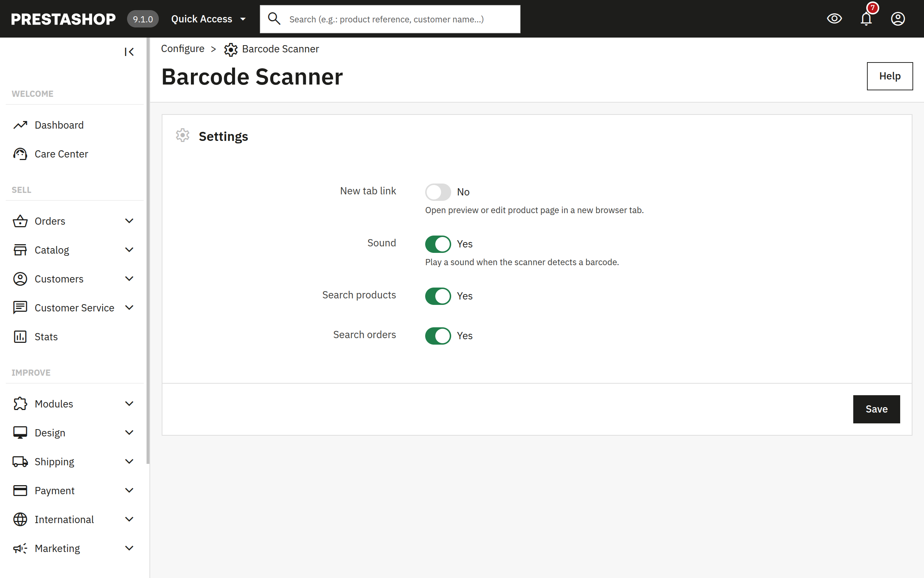The height and width of the screenshot is (578, 924).
Task: Expand the Customer Service chevron
Action: click(x=130, y=307)
